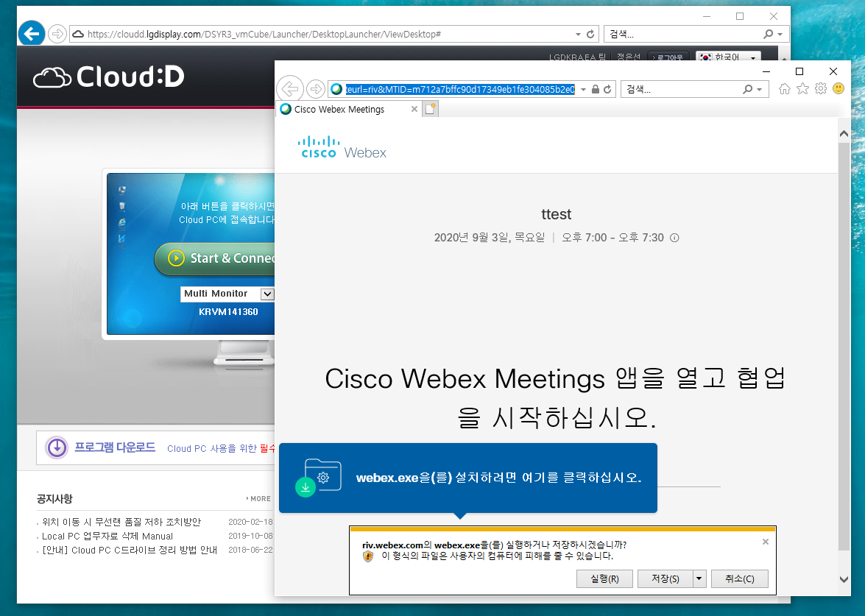Dismiss the download notification bar
This screenshot has width=865, height=616.
click(765, 542)
